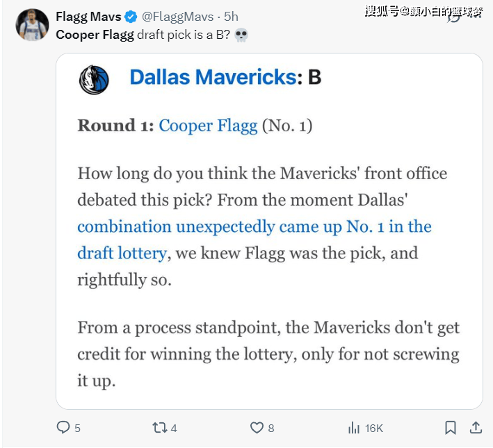
Task: Click the blue verified checkmark badge
Action: (x=130, y=17)
